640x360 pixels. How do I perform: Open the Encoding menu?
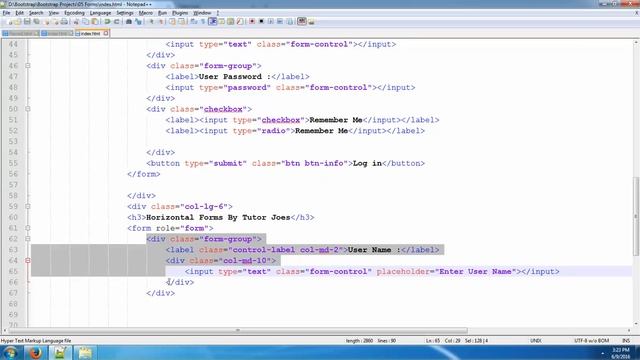(74, 13)
